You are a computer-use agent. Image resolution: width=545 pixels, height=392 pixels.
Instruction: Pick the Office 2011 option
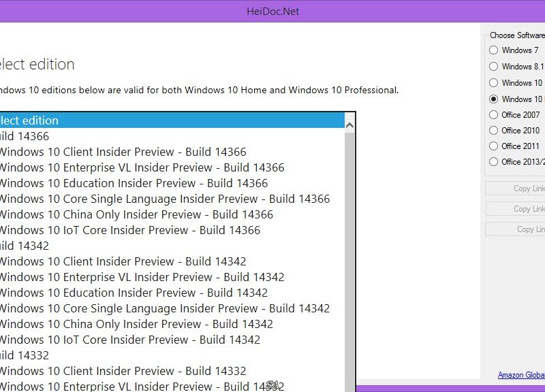click(493, 146)
